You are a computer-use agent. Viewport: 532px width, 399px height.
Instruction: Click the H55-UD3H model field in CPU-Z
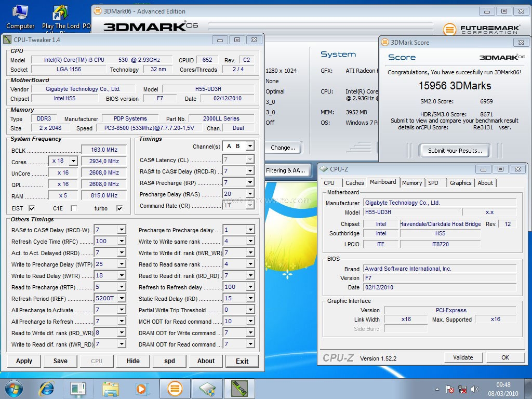click(x=412, y=212)
